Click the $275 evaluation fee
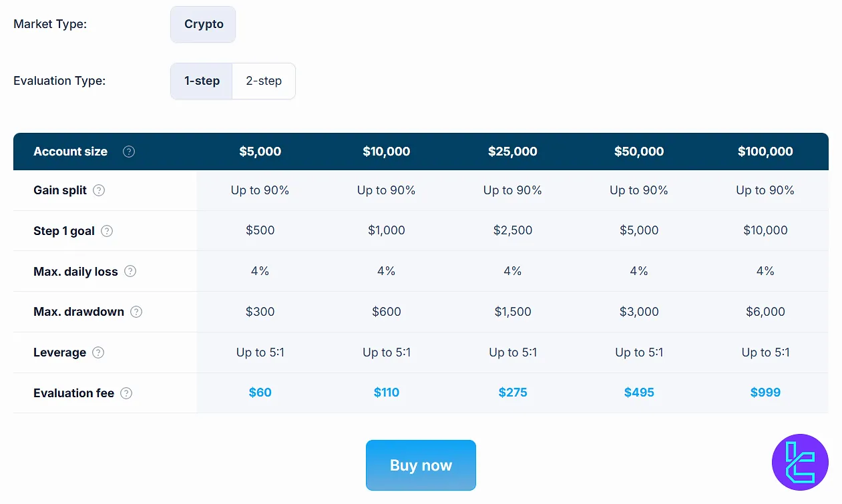The image size is (842, 504). click(512, 393)
